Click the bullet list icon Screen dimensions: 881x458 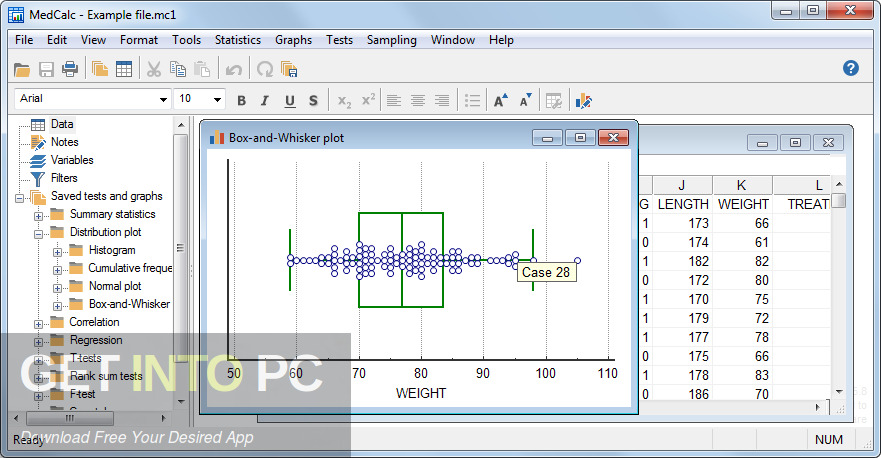coord(473,101)
